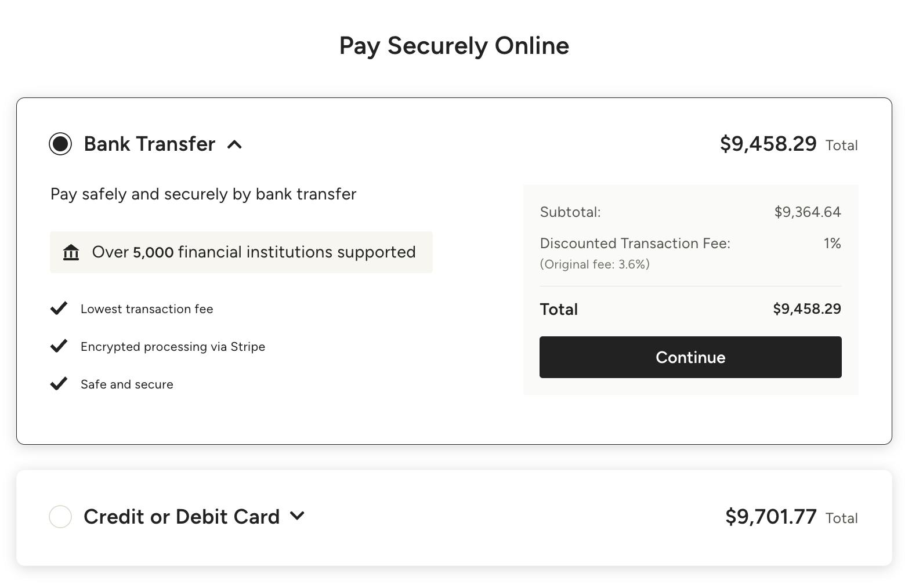Click the checkmark beside Lowest transaction fee
The height and width of the screenshot is (588, 912).
59,308
